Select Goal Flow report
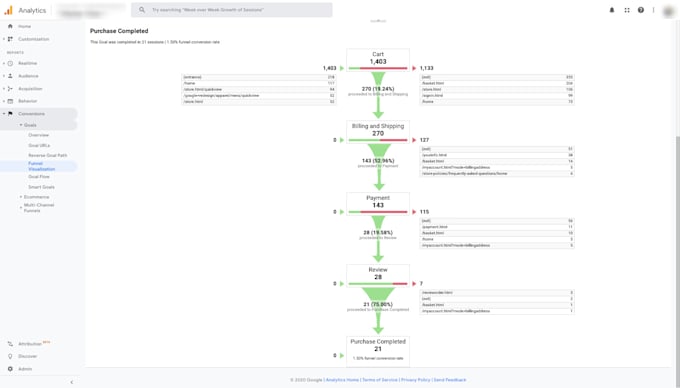The image size is (680, 388). (39, 177)
